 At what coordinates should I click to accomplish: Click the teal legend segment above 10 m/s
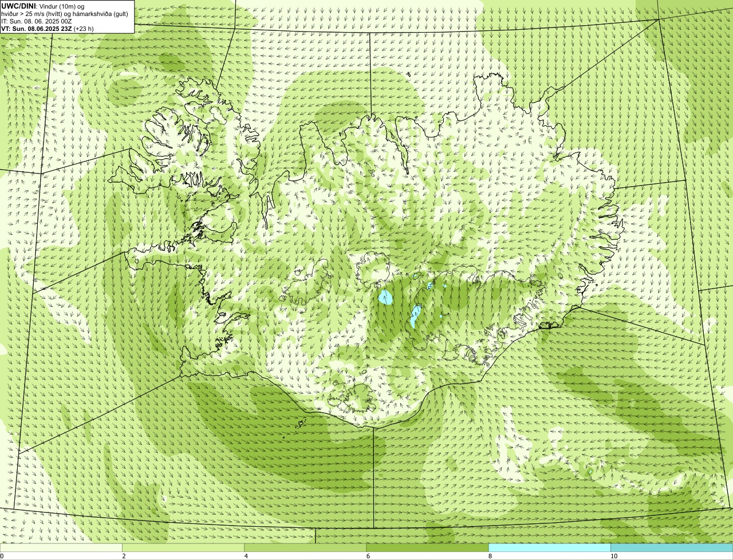672,548
